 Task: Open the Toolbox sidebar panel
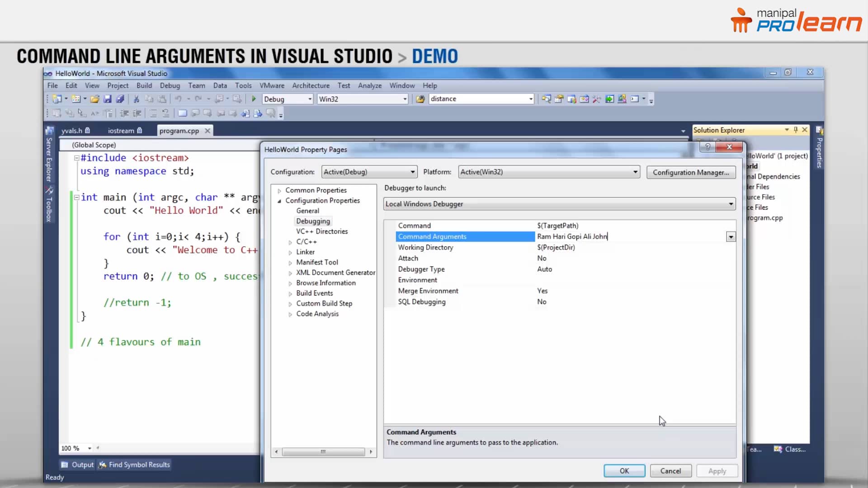(x=49, y=206)
